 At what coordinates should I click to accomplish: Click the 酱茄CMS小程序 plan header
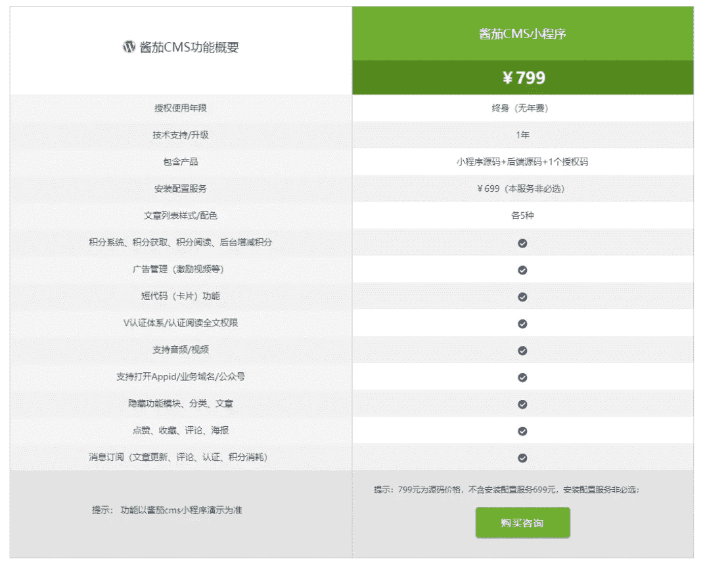[522, 34]
